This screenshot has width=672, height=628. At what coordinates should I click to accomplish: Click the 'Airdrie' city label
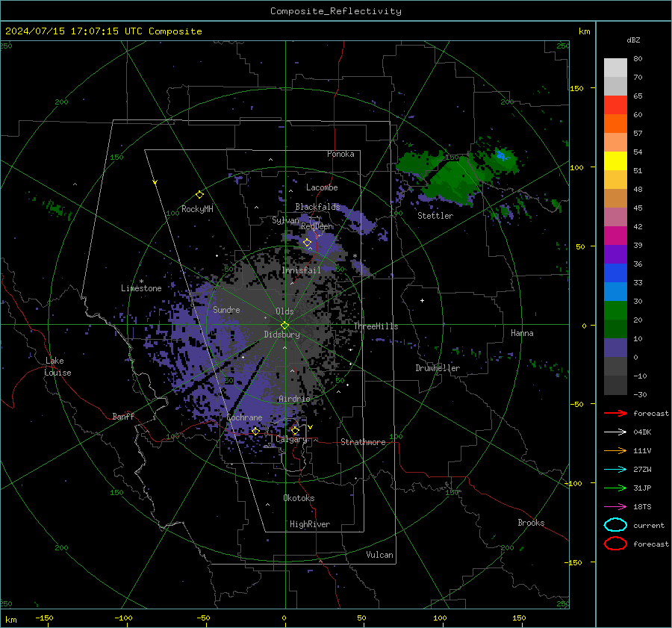click(294, 399)
